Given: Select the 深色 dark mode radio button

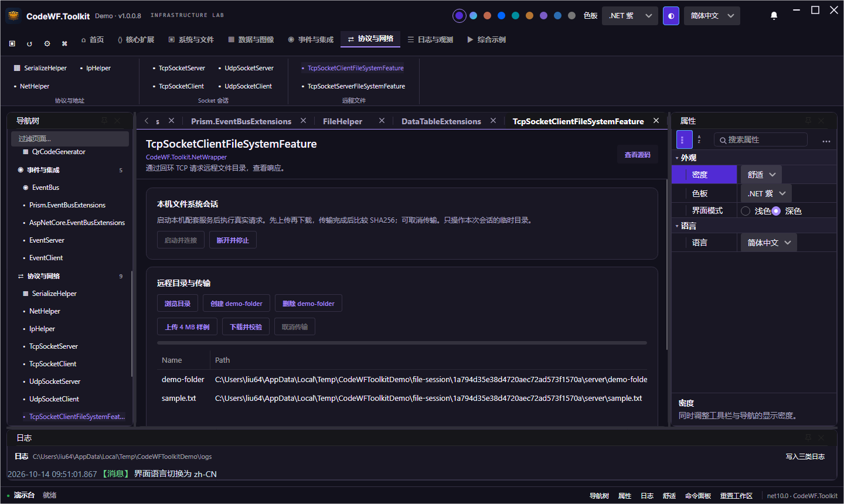Looking at the screenshot, I should pyautogui.click(x=776, y=211).
